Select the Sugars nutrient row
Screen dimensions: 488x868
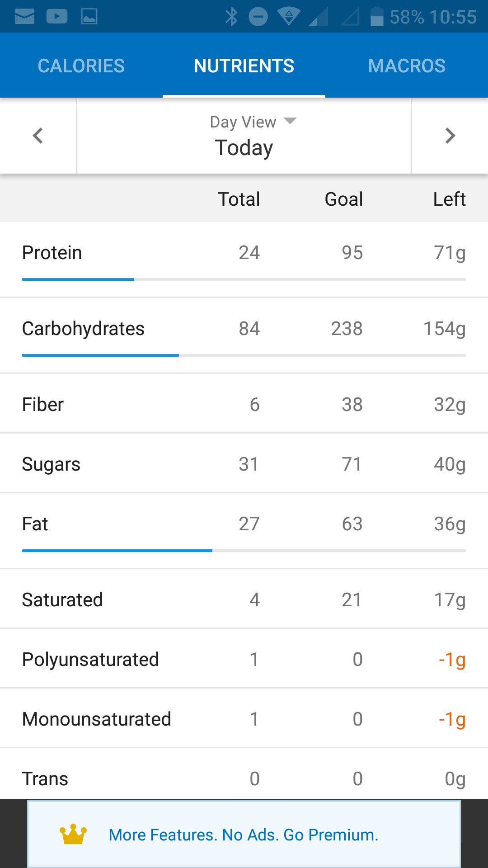click(x=244, y=464)
